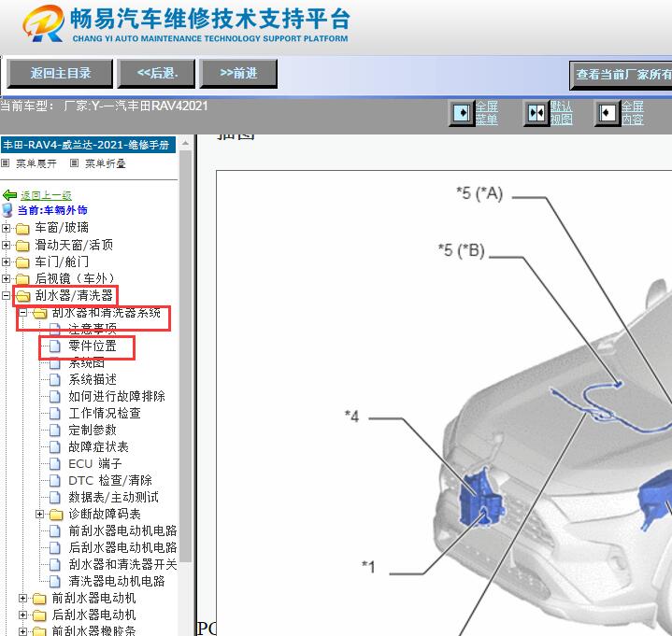672x636 pixels.
Task: Click the 全屏内容 view icon
Action: [607, 113]
